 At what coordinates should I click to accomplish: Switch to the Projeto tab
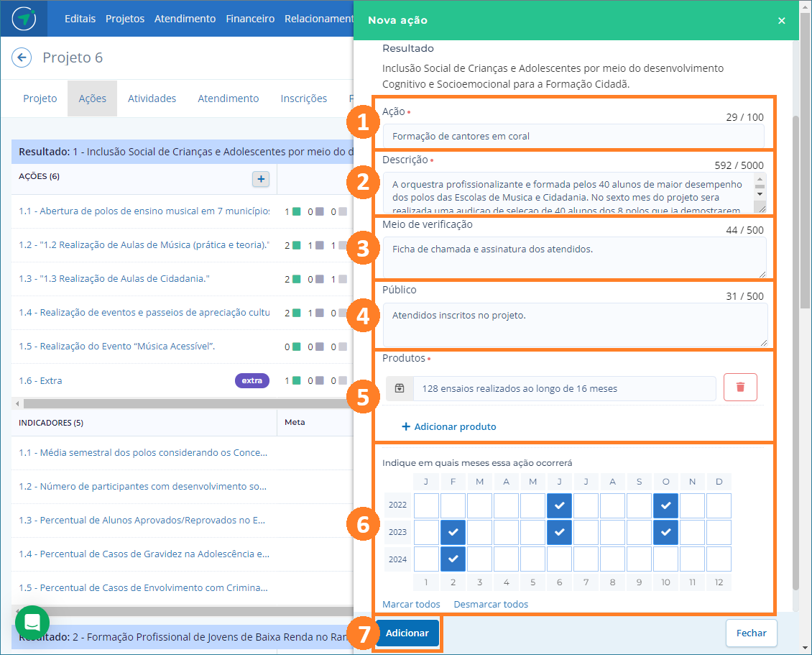40,99
